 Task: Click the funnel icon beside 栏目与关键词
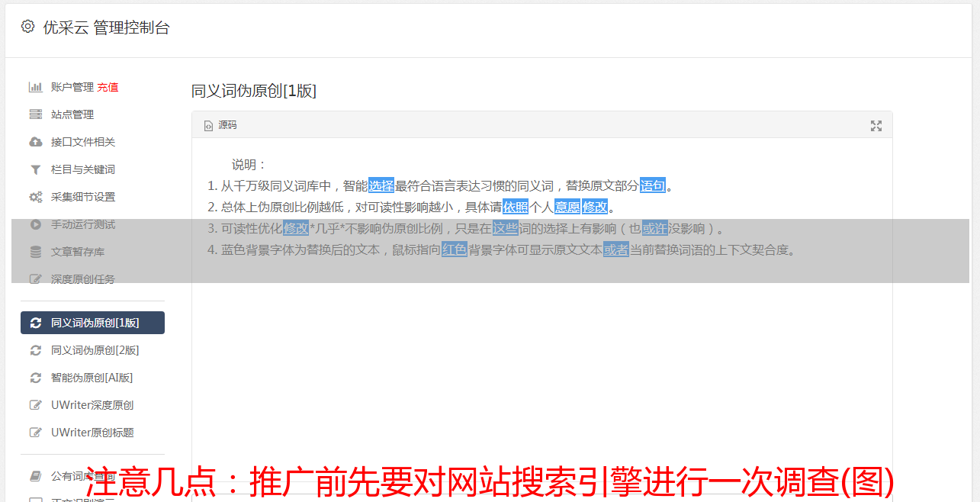click(35, 169)
